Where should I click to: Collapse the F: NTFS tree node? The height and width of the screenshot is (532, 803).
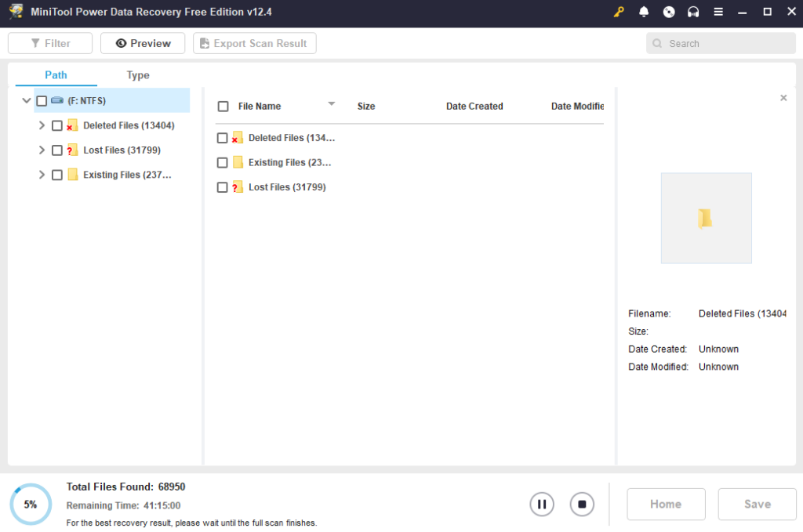pyautogui.click(x=27, y=100)
